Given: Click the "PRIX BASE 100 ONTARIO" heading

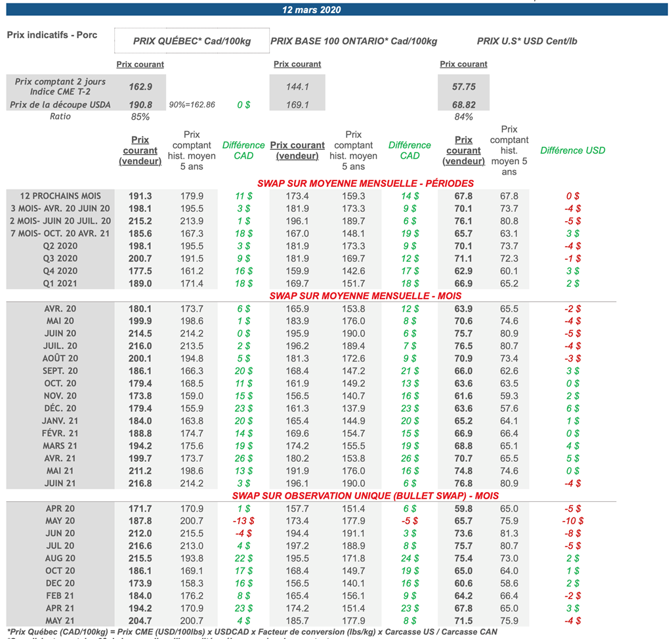Looking at the screenshot, I should click(354, 41).
